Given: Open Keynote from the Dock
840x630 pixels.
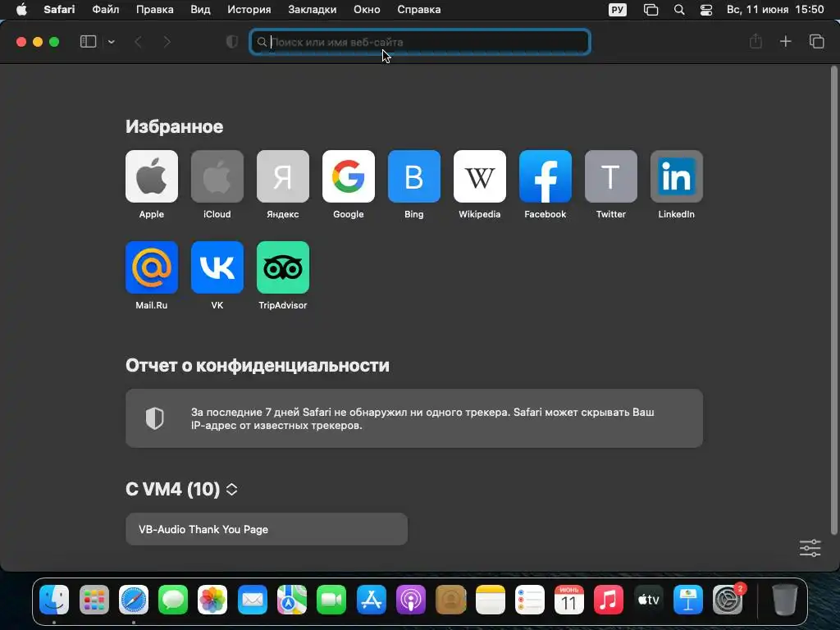Looking at the screenshot, I should tap(688, 600).
